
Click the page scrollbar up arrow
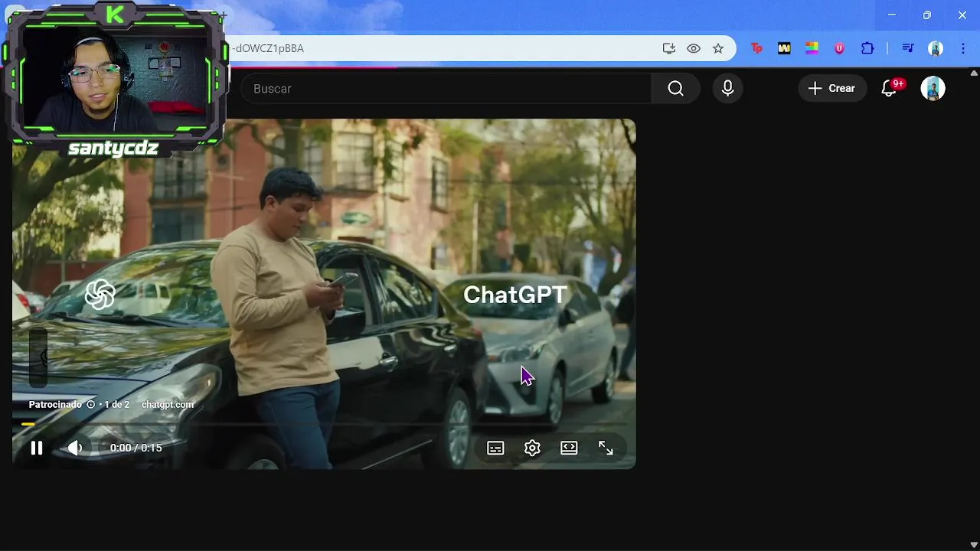974,73
